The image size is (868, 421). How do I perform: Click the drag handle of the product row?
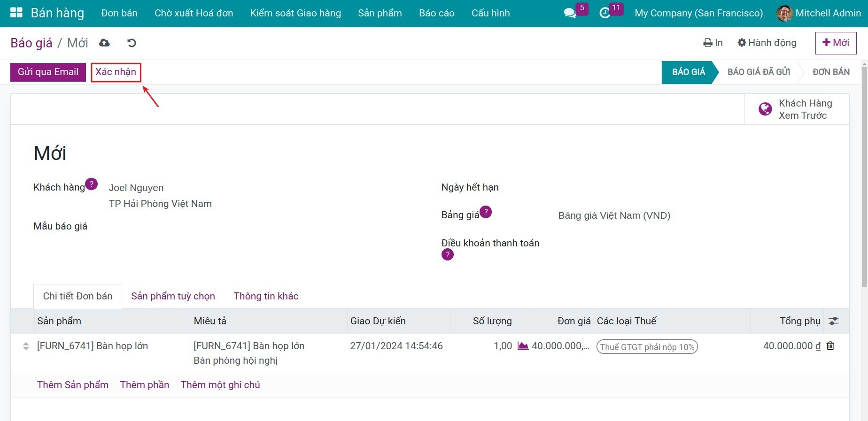26,346
